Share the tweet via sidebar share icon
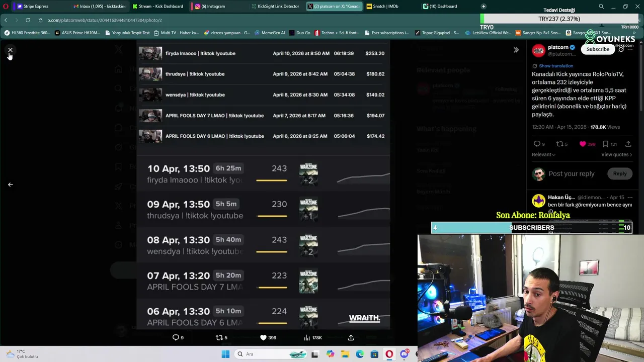The image size is (644, 362). [x=628, y=144]
